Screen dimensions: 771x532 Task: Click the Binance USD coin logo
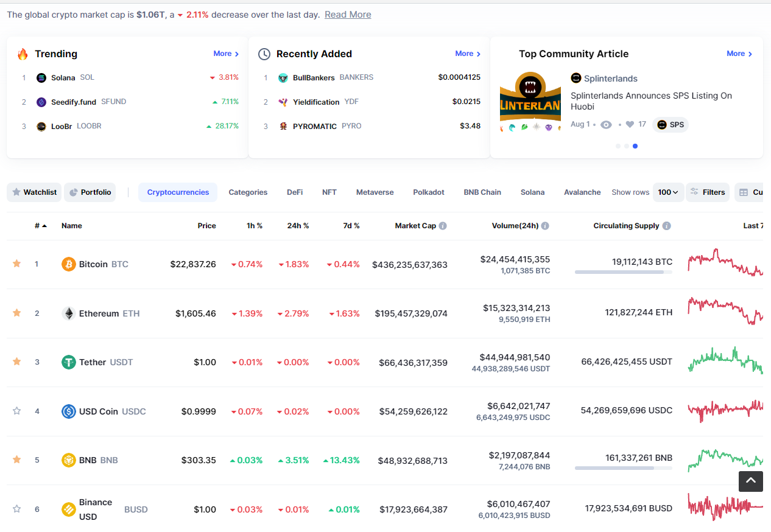point(69,509)
